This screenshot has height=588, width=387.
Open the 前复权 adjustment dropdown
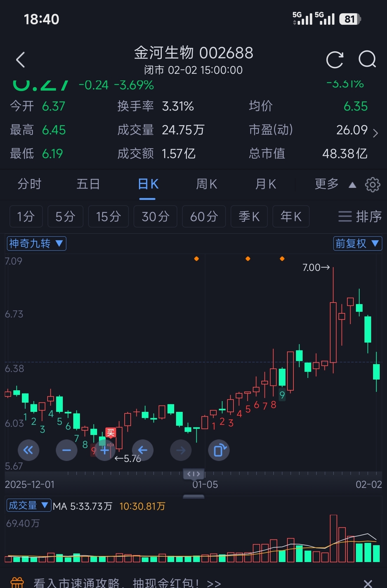(x=357, y=243)
